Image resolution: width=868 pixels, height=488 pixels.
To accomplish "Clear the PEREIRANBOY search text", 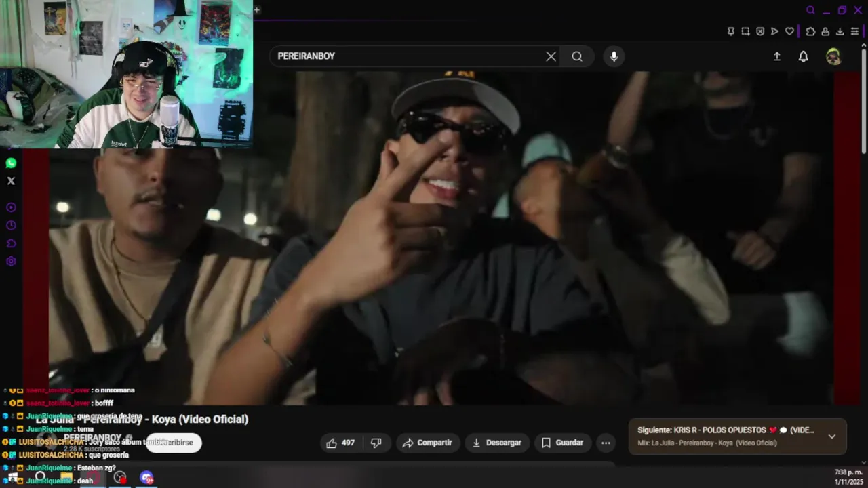I will (551, 56).
